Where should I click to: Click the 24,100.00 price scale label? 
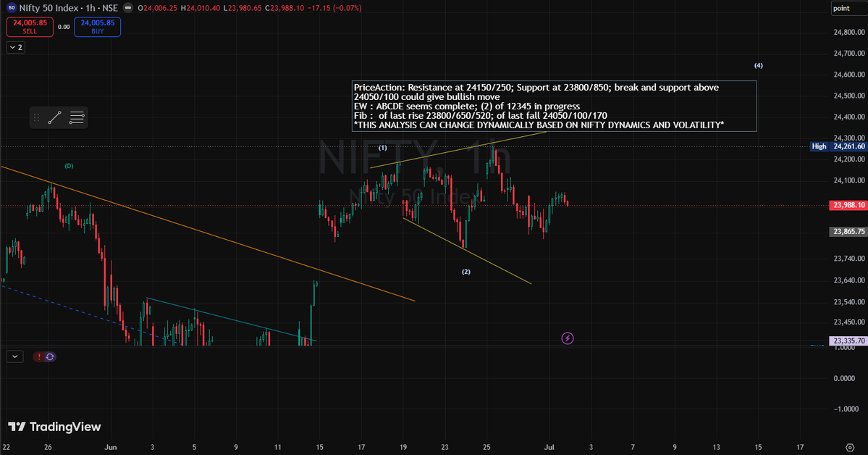click(848, 180)
